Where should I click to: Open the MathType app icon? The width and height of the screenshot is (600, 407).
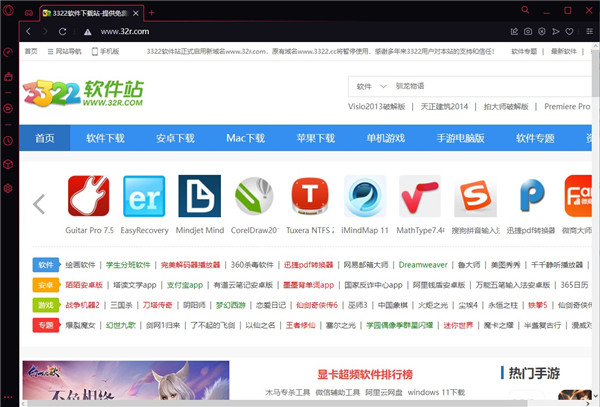420,196
